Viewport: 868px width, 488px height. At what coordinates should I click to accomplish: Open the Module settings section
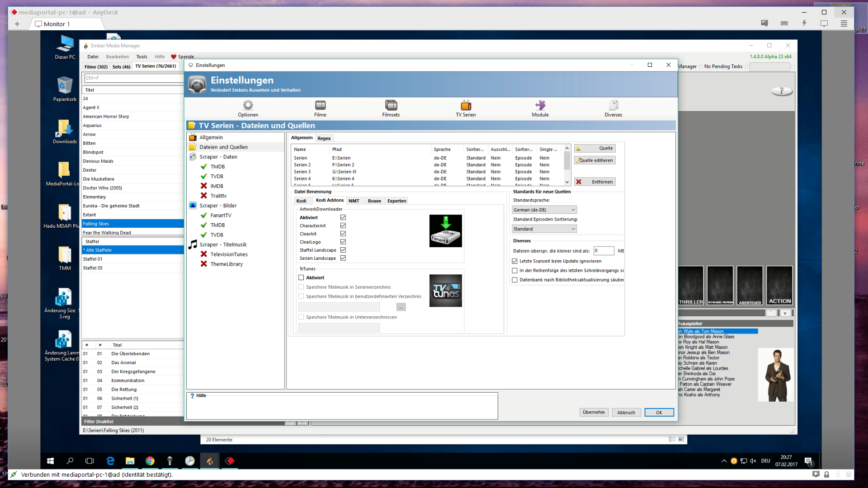[540, 108]
